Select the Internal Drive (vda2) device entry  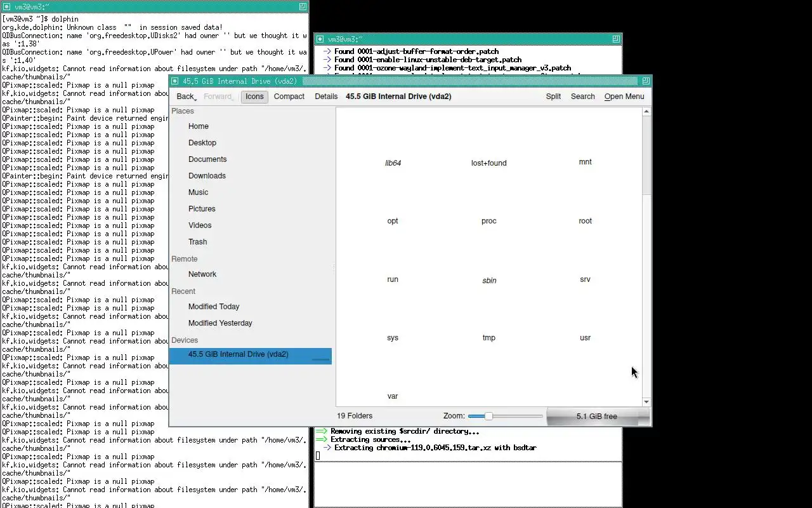click(251, 356)
